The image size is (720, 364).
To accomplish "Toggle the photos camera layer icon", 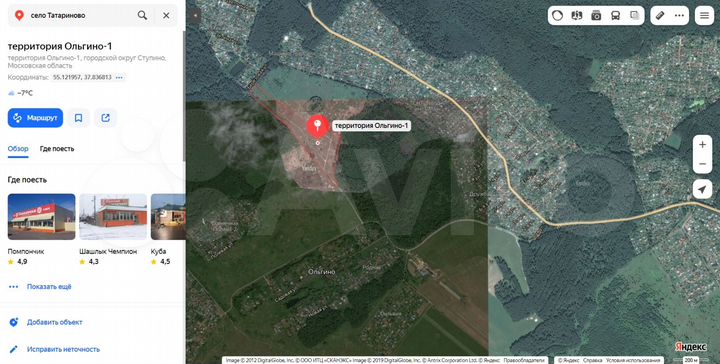I will tap(596, 16).
